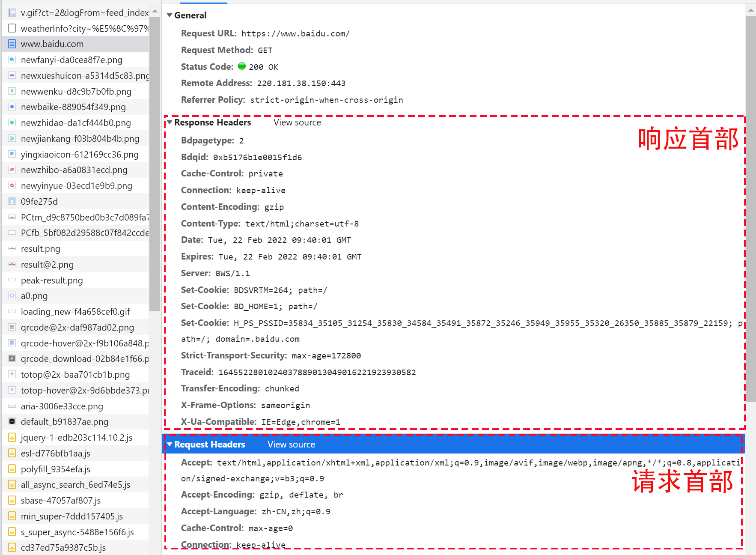Click the Server BWS/1.1 header value

coord(232,274)
